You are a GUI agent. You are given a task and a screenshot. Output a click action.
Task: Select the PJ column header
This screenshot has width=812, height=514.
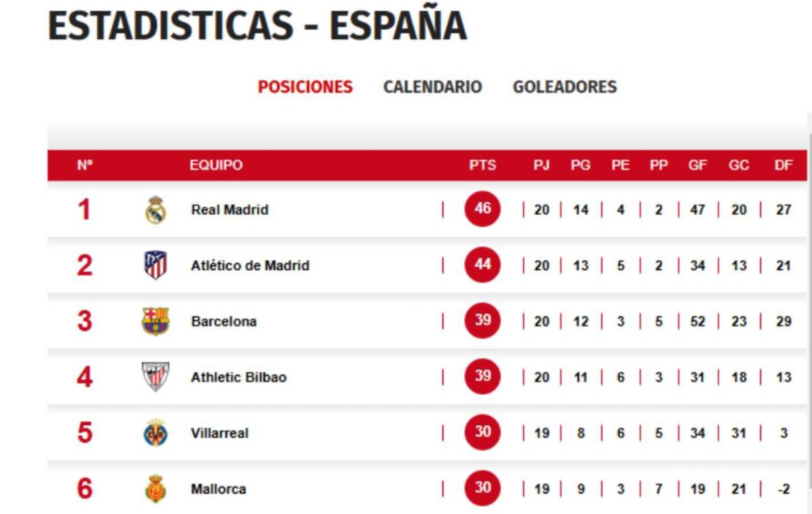coord(541,165)
